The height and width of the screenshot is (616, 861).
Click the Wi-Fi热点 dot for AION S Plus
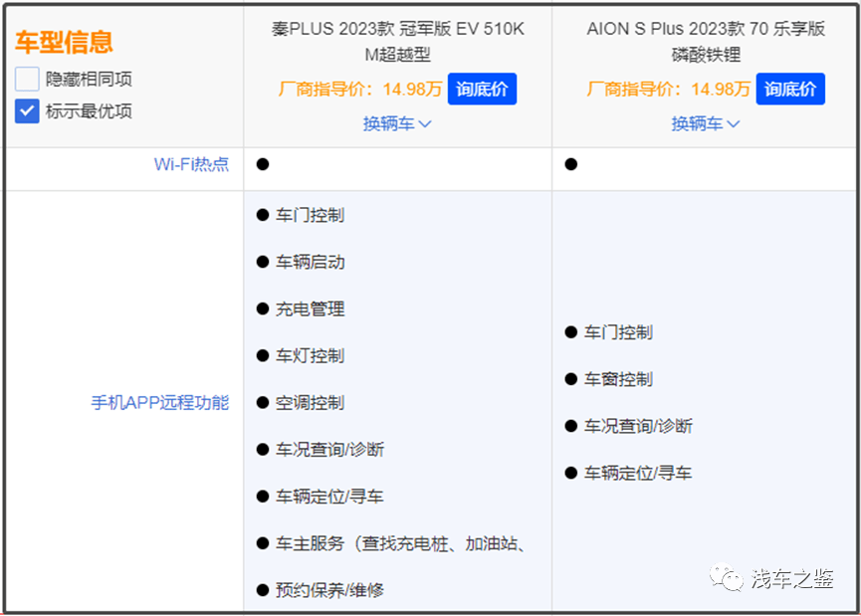coord(571,164)
